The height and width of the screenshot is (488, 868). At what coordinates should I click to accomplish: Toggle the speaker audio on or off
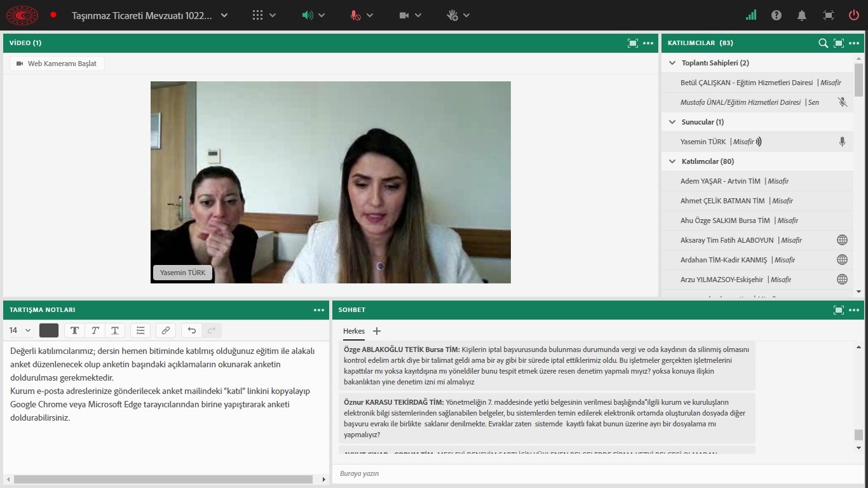(x=308, y=15)
